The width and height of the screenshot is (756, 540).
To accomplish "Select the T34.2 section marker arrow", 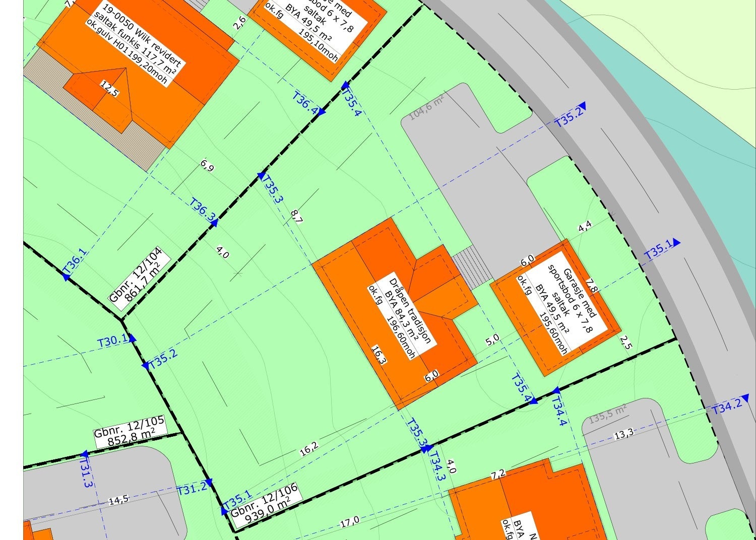I will (745, 398).
